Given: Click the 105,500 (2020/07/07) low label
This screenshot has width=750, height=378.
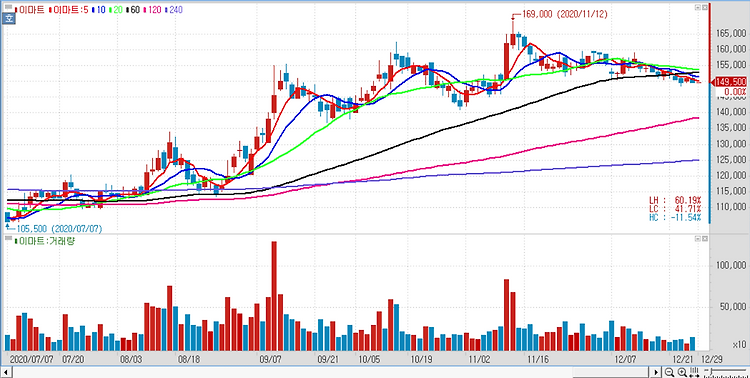Looking at the screenshot, I should click(59, 229).
